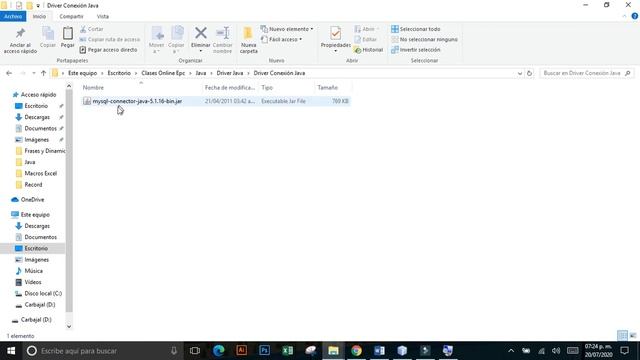Click the Buscar en Driver Conexión Java field

(587, 73)
